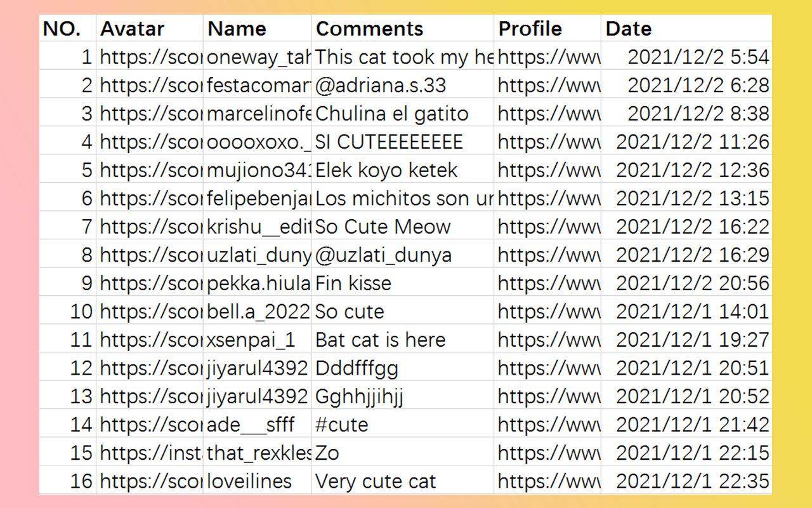Screen dimensions: 812x508
Task: Select the '#cute' comment cell
Action: tap(403, 424)
